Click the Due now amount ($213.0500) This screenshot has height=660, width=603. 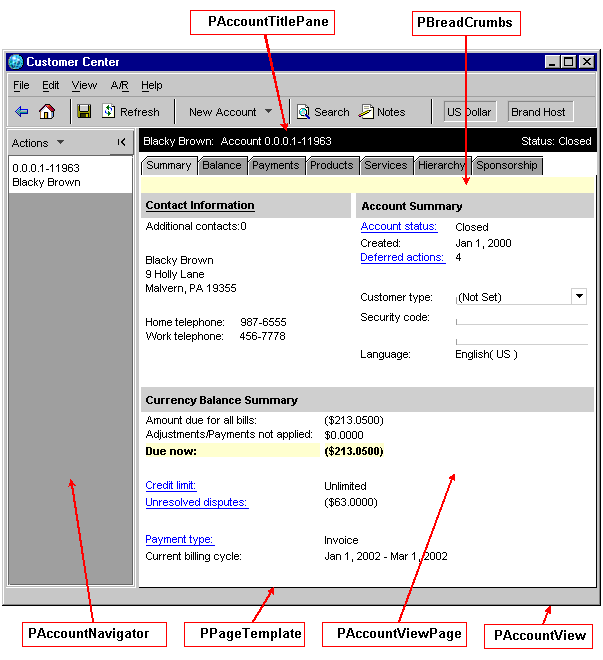click(354, 451)
